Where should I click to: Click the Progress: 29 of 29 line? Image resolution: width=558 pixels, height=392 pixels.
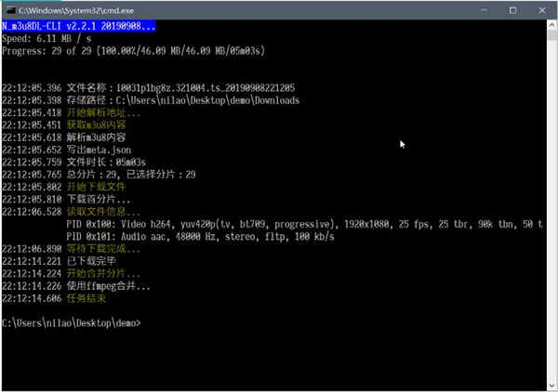click(133, 51)
